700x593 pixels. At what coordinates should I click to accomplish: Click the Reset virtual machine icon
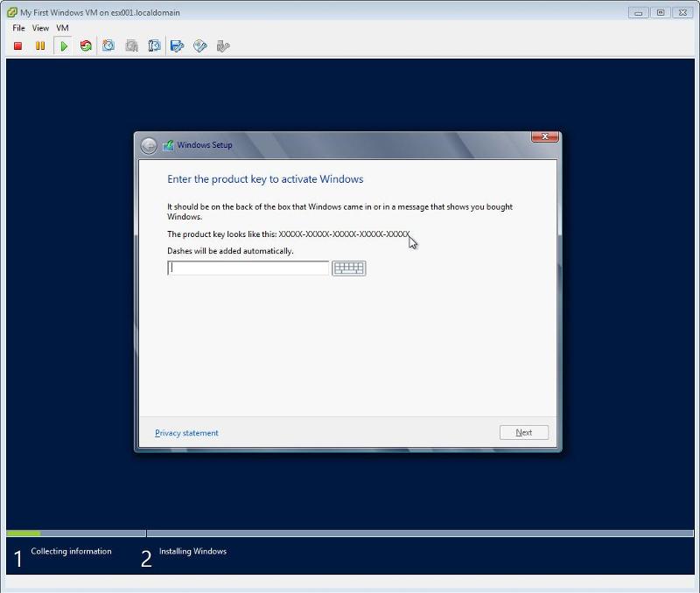point(86,46)
